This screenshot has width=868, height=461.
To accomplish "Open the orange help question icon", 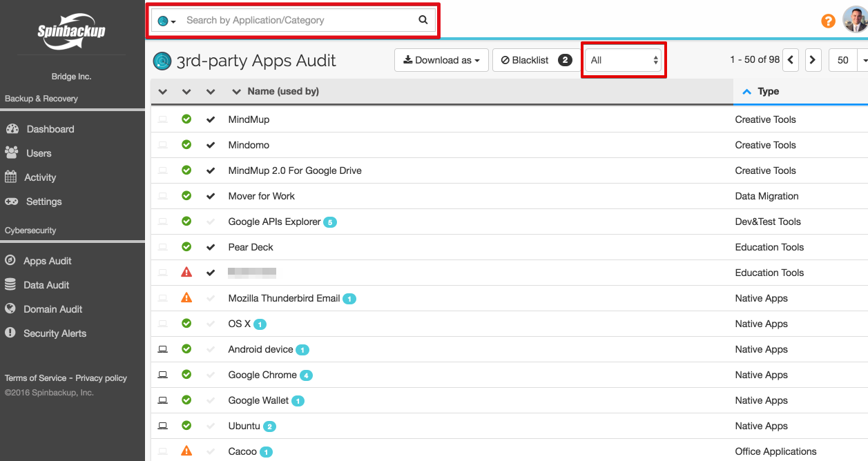I will [828, 21].
